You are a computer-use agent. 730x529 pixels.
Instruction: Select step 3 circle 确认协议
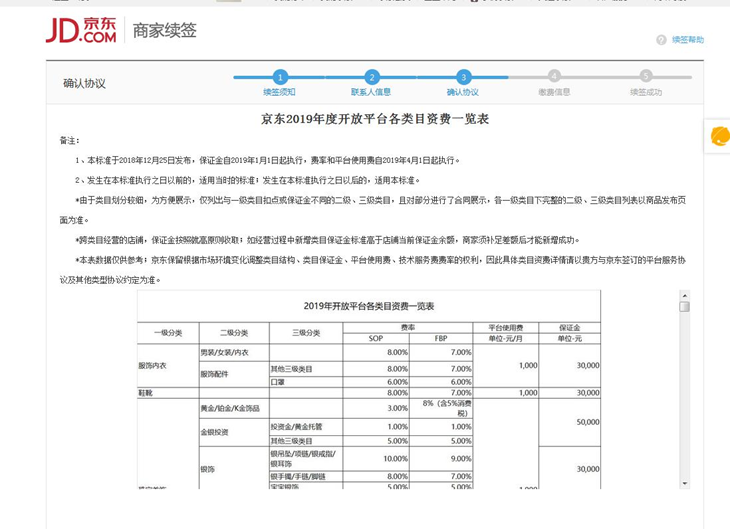point(463,77)
